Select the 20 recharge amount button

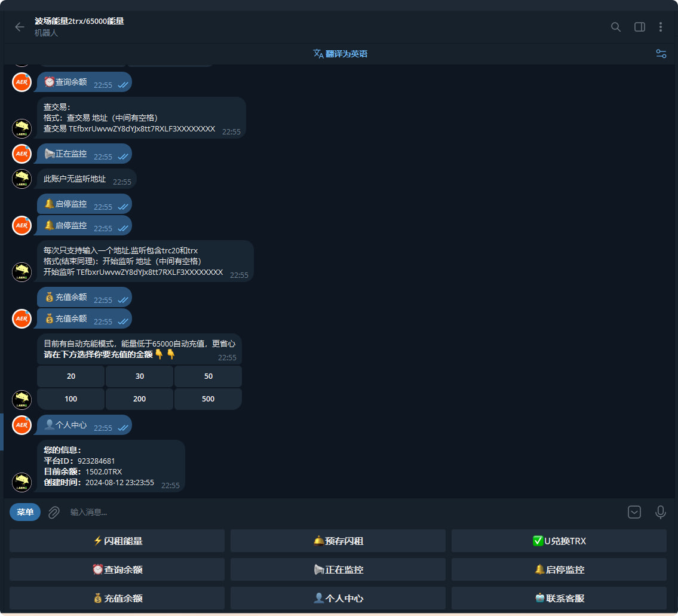coord(71,376)
